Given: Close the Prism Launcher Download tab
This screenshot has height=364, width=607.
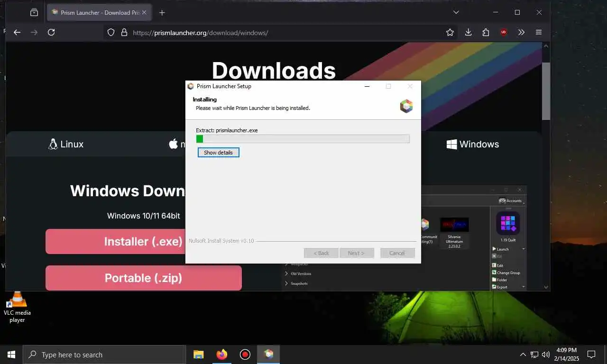Looking at the screenshot, I should tap(144, 13).
